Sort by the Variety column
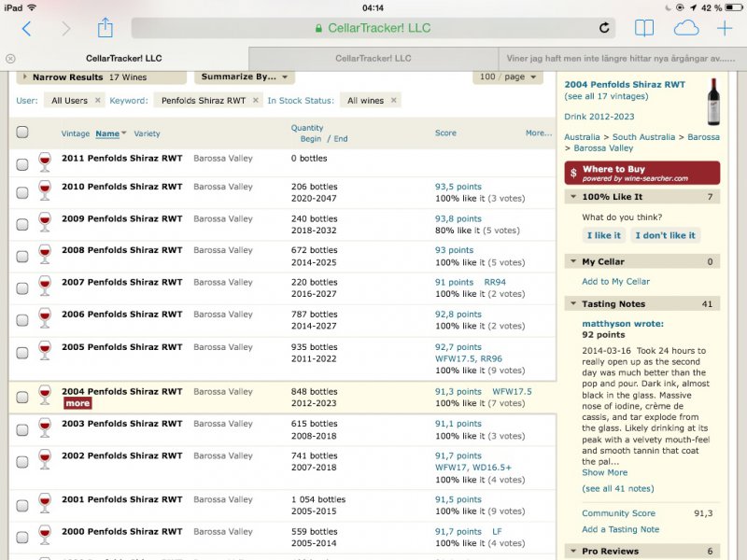747x560 pixels. 147,133
